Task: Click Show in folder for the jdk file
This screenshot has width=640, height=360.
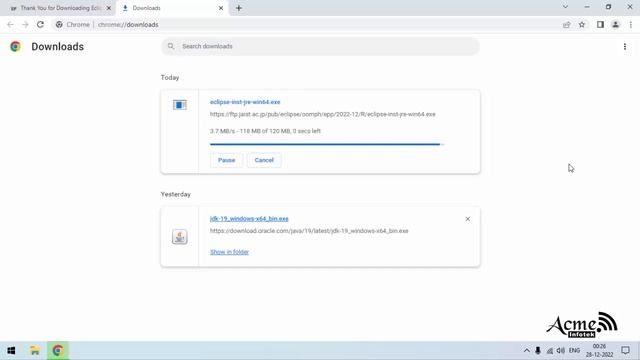Action: 229,252
